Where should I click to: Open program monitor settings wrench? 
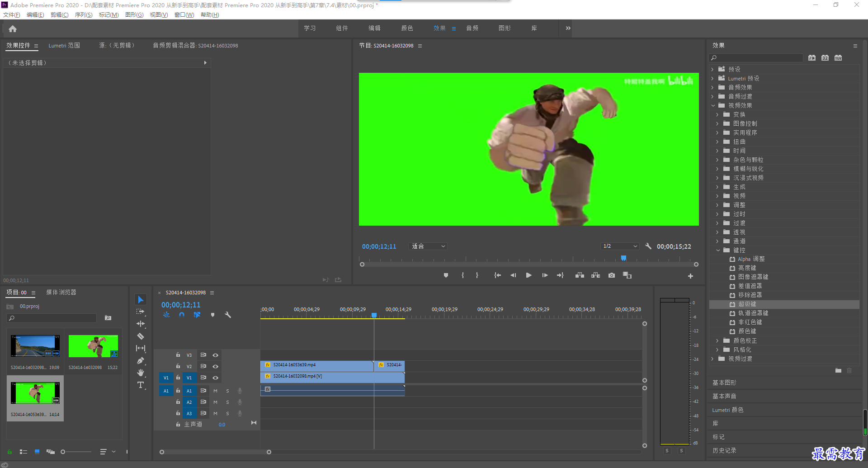[x=648, y=246]
